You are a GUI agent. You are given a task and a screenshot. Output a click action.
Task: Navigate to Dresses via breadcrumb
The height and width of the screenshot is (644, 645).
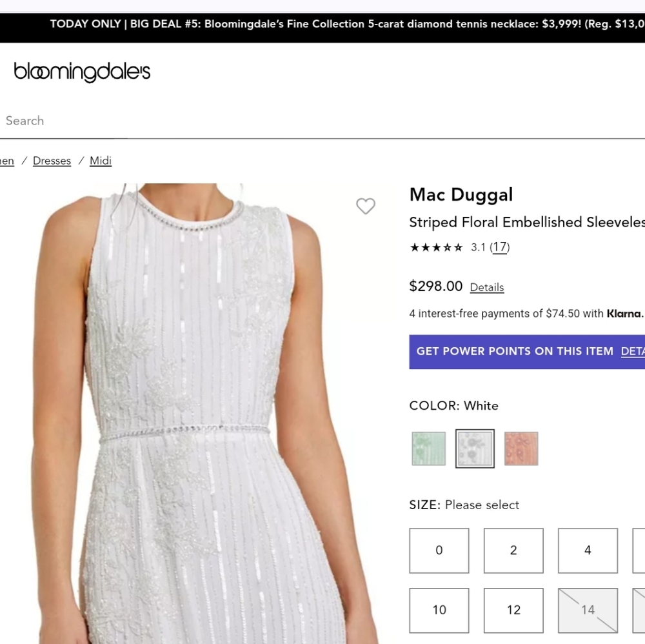click(x=52, y=161)
